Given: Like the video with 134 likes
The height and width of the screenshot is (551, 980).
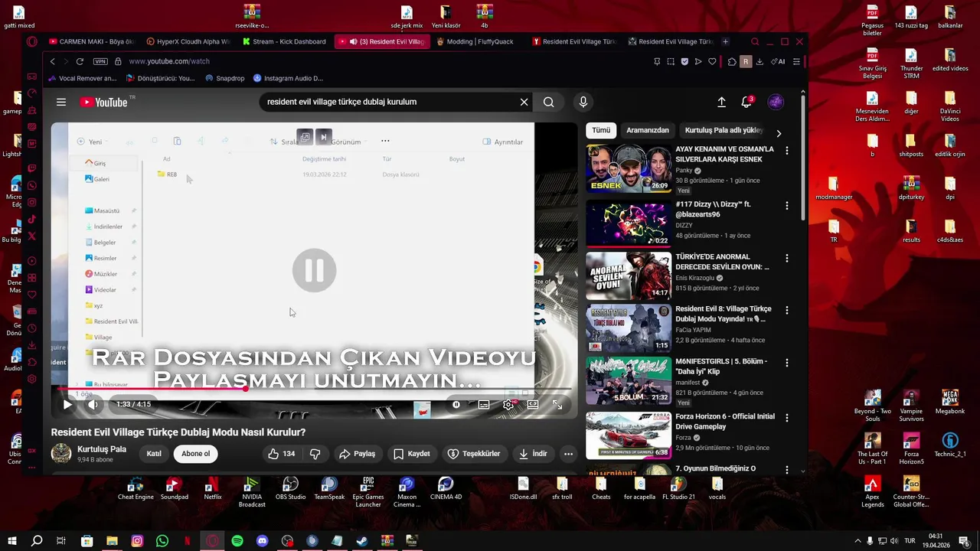Looking at the screenshot, I should pos(281,454).
